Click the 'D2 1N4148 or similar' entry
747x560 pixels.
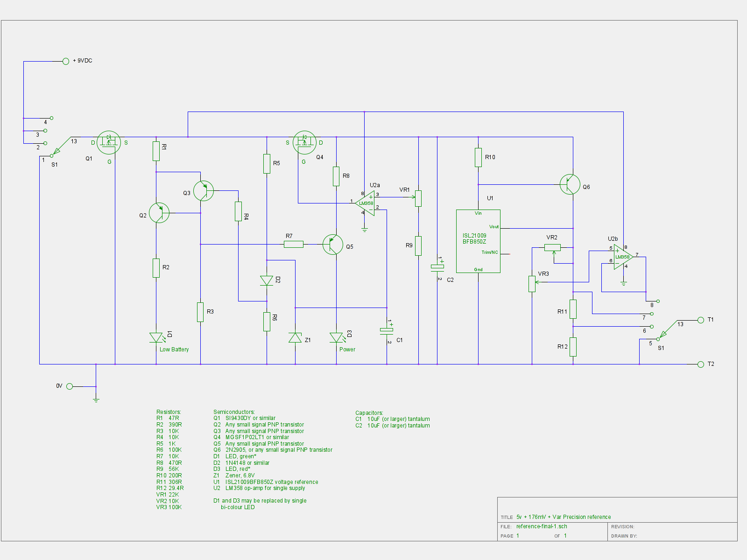tap(241, 463)
